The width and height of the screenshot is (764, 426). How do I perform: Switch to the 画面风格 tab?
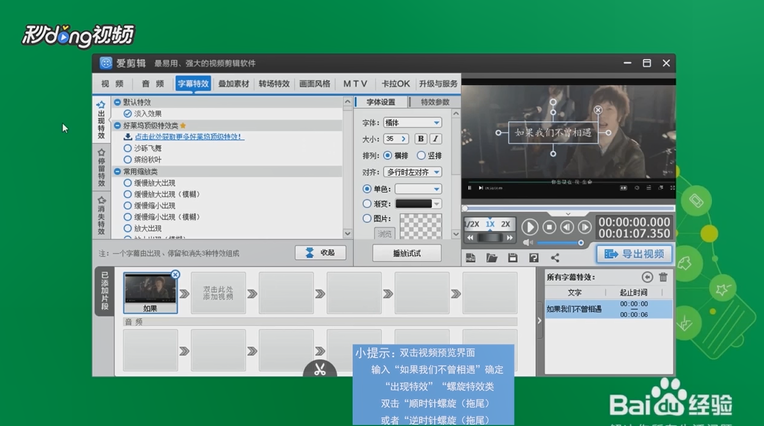tap(314, 84)
